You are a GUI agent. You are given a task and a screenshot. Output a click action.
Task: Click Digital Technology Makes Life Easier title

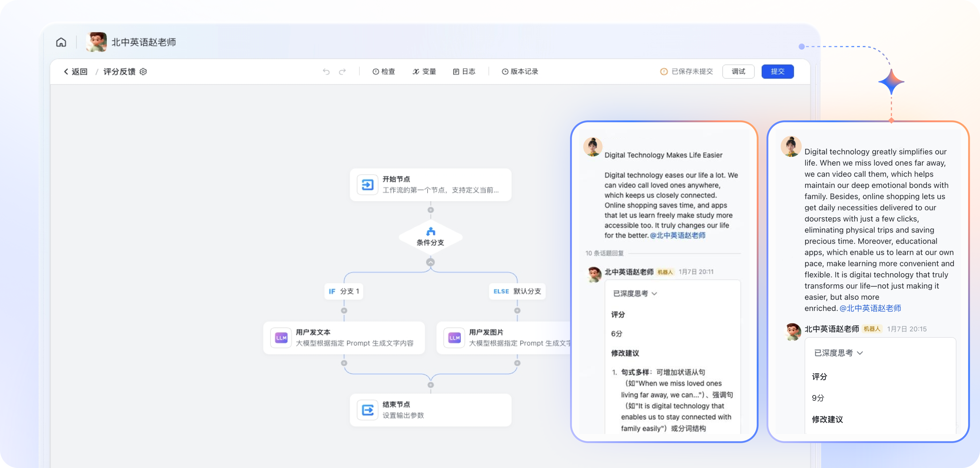663,155
